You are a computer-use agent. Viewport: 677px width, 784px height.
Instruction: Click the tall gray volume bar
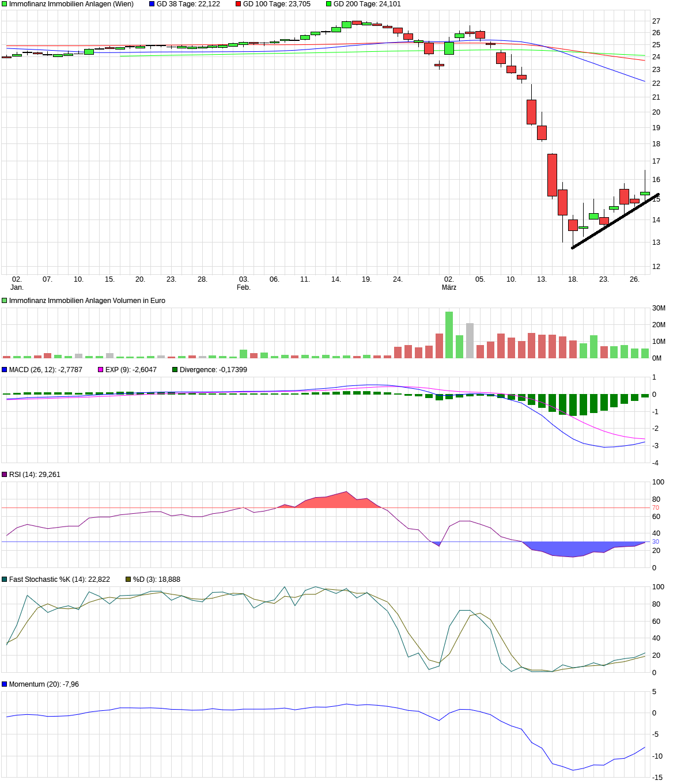pos(470,340)
